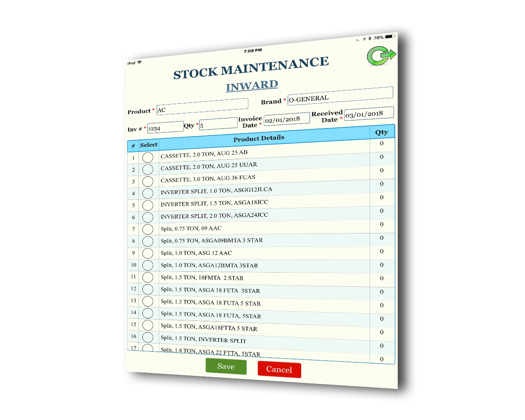525x420 pixels.
Task: Select radio for Split 1.5 TON 18FMTA 2 STAR
Action: (x=147, y=277)
